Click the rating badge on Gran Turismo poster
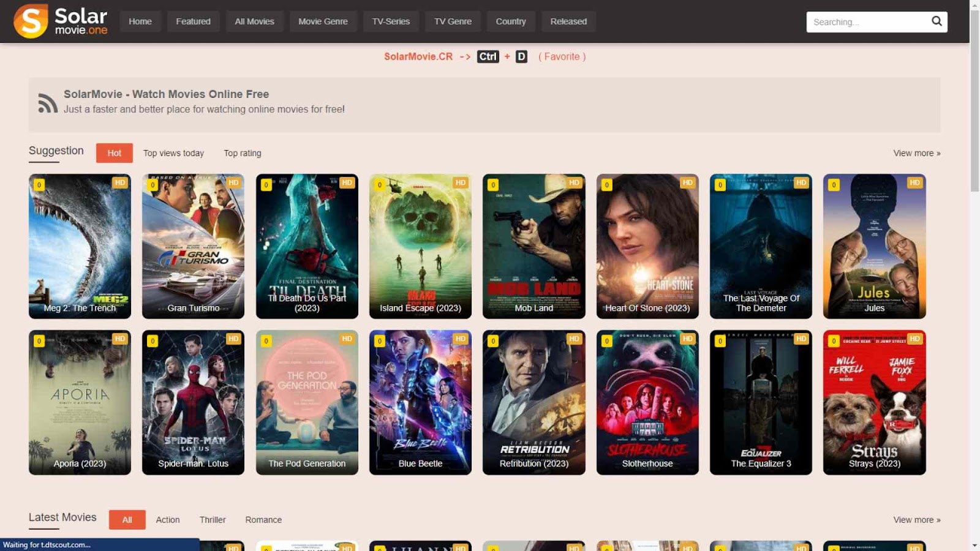Screen dimensions: 980x551 [x=153, y=185]
